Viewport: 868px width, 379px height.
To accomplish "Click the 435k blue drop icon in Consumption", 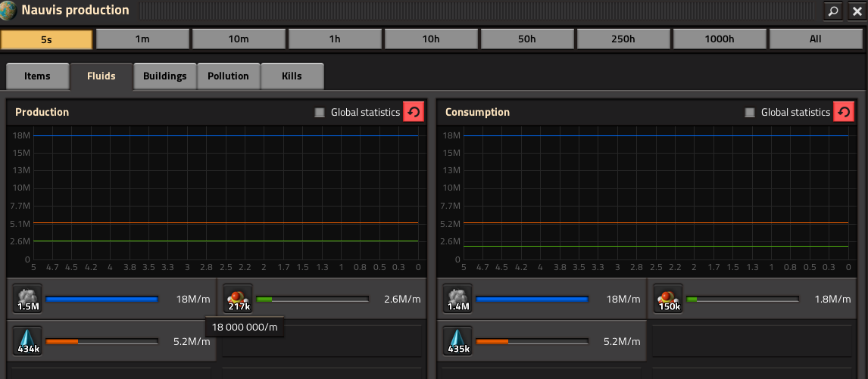I will tap(457, 341).
